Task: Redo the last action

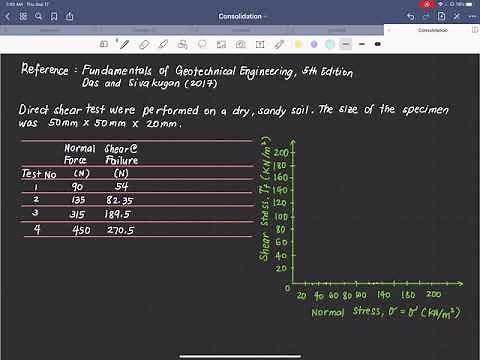Action: tap(426, 16)
